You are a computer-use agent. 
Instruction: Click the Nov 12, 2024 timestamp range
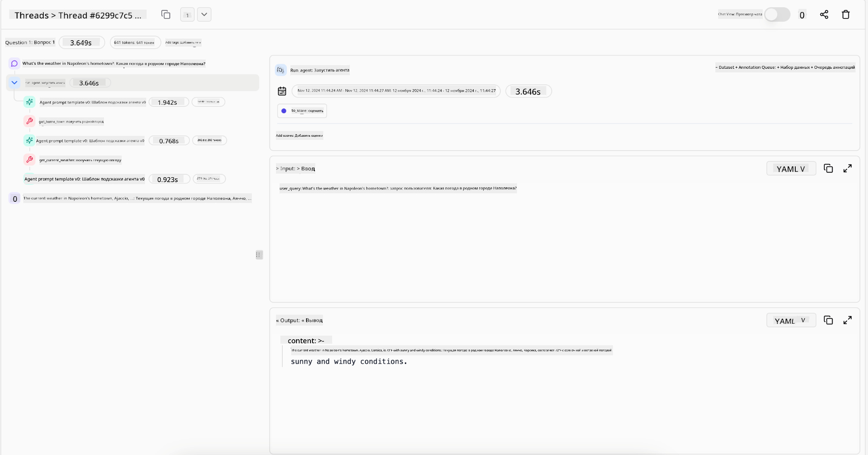(x=396, y=91)
